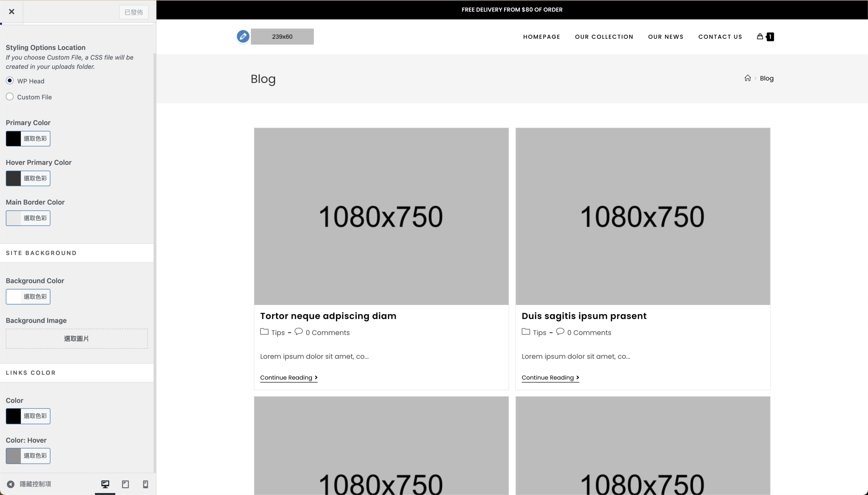
Task: Click comment bubble icon on Tortor post
Action: 298,331
